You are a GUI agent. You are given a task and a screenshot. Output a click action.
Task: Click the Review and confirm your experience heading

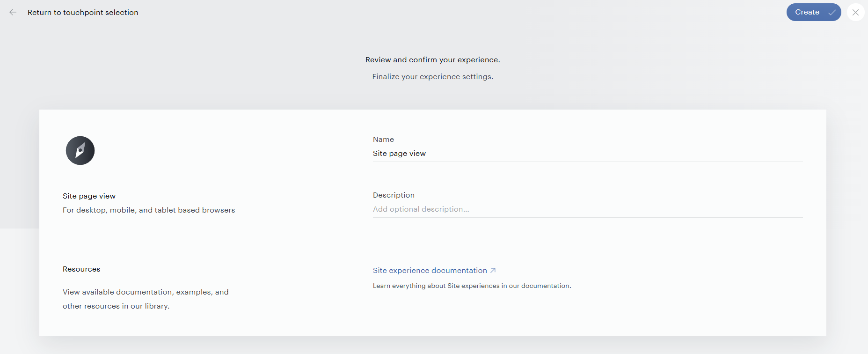click(x=433, y=60)
